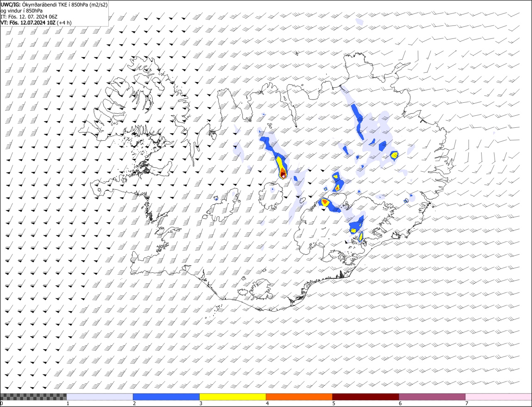Click the title text 'UWC/IG: Ókyrrðarábendi TKE í 850hPa'
The width and height of the screenshot is (532, 407).
click(44, 5)
